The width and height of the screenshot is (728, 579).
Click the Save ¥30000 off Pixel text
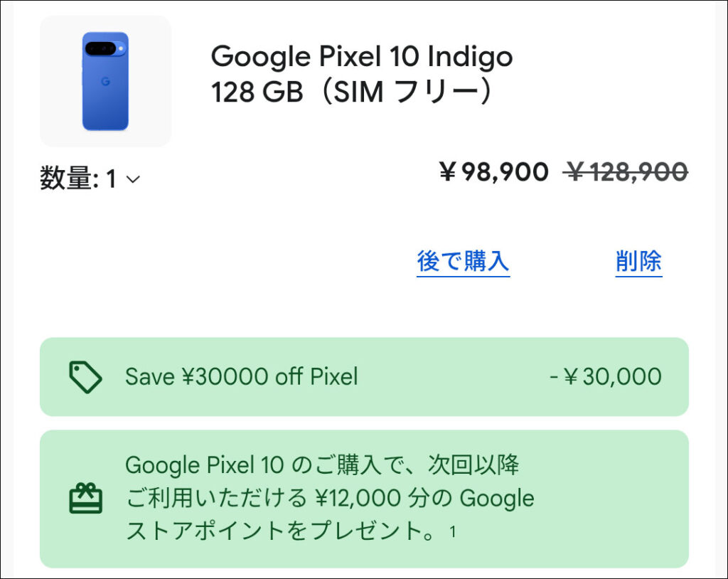[x=241, y=376]
